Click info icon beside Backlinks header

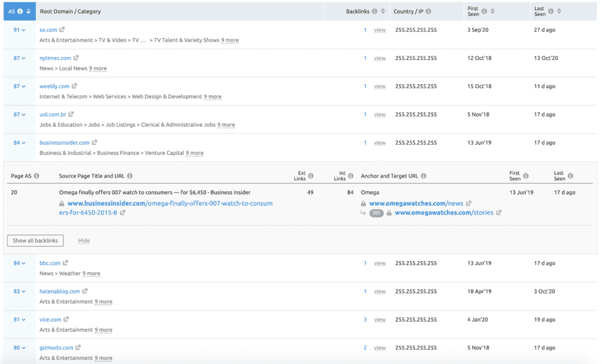coord(374,11)
